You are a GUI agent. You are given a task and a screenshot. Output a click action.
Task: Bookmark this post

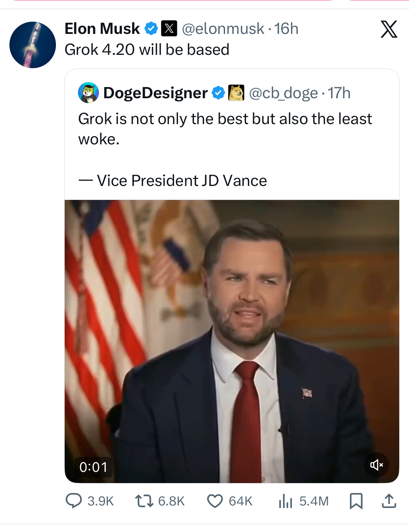point(356,501)
